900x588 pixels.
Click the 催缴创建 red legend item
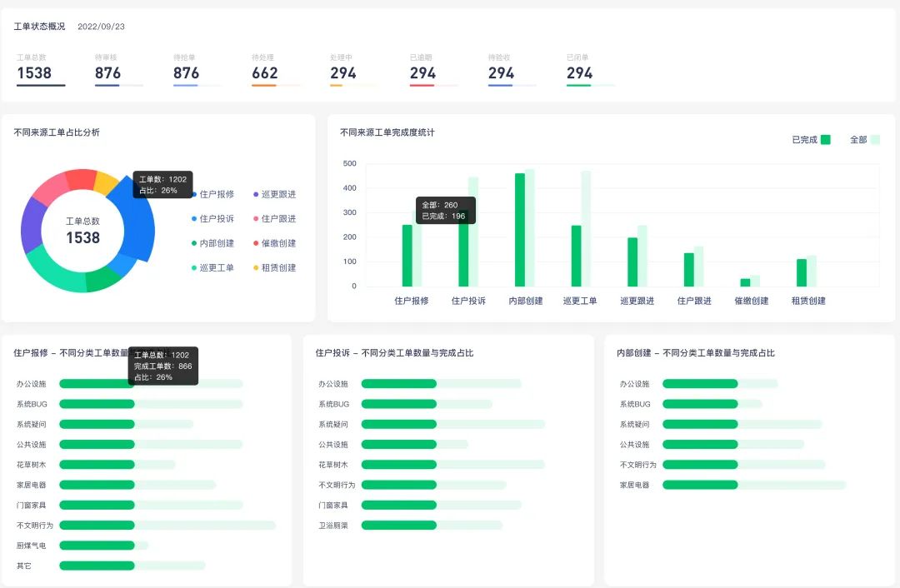pyautogui.click(x=274, y=243)
